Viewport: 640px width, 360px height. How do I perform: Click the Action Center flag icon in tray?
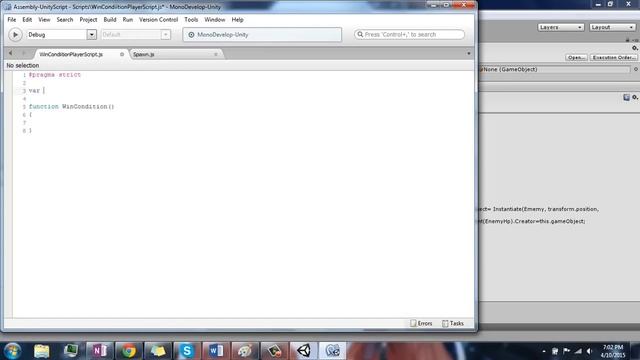pos(567,351)
